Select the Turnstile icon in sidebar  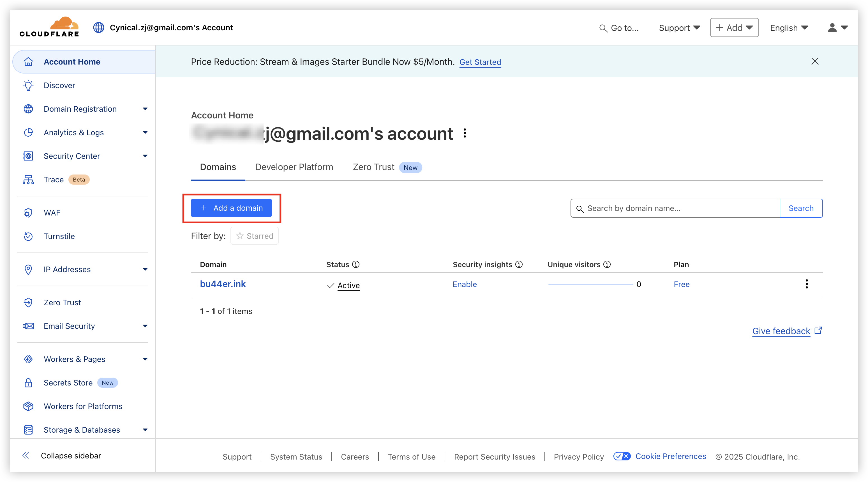28,237
